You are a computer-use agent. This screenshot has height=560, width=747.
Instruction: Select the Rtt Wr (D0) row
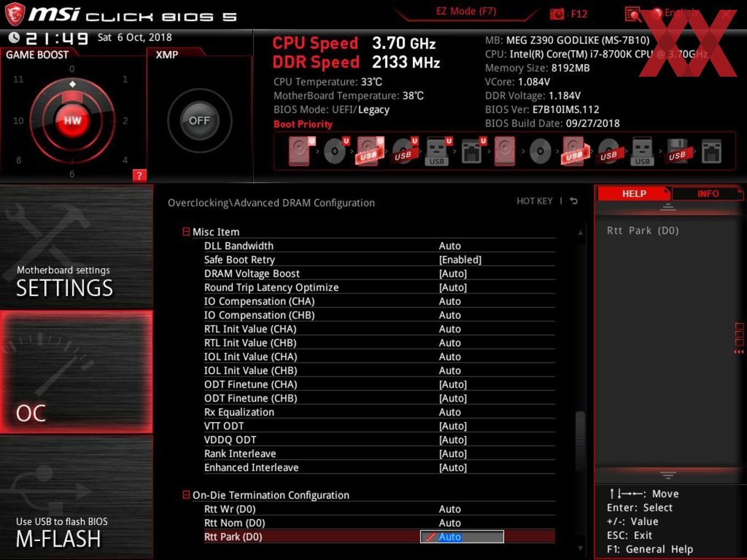pyautogui.click(x=379, y=509)
